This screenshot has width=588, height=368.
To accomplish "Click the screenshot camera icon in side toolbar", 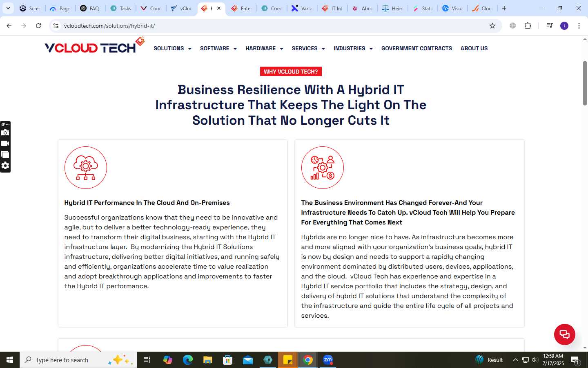I will pos(5,132).
